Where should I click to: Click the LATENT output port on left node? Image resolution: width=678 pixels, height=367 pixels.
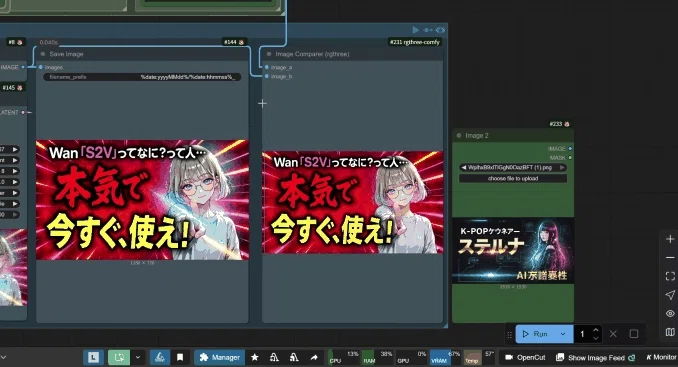pyautogui.click(x=23, y=112)
